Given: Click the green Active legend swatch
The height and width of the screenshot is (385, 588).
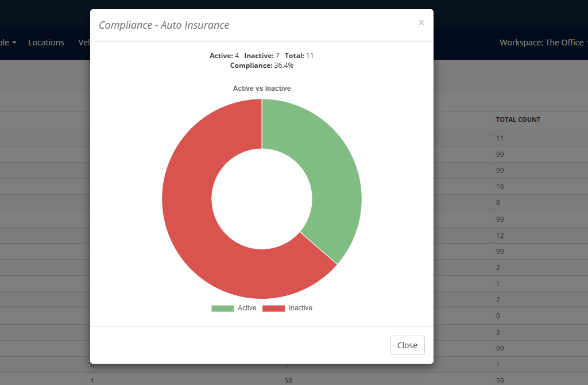Looking at the screenshot, I should tap(223, 309).
